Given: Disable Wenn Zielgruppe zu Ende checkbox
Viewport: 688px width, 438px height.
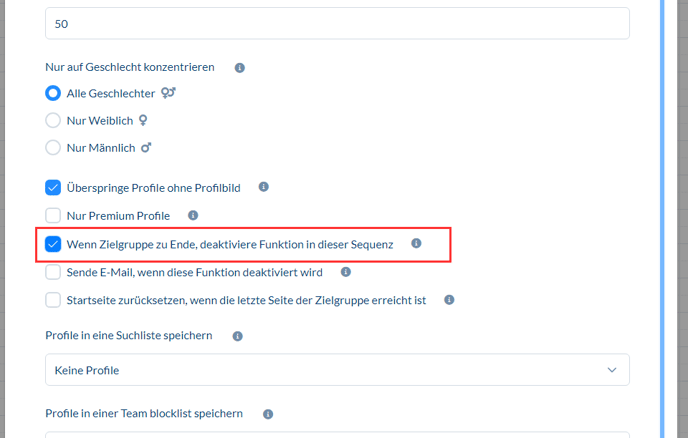Looking at the screenshot, I should [53, 243].
